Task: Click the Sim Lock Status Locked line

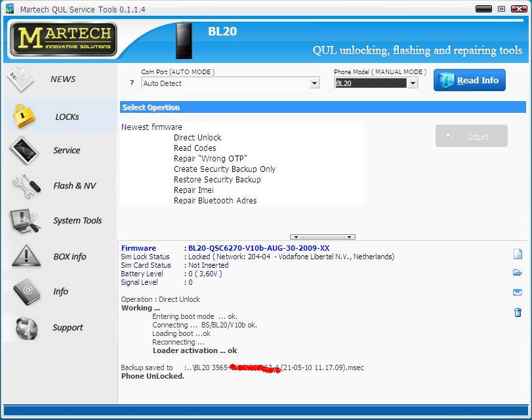Action: (258, 257)
